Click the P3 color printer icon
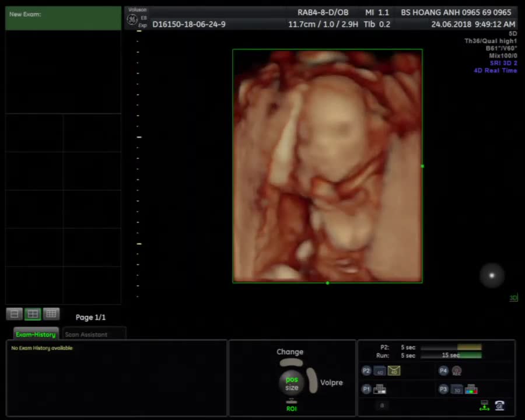Viewport: 525px width, 420px height. (471, 389)
